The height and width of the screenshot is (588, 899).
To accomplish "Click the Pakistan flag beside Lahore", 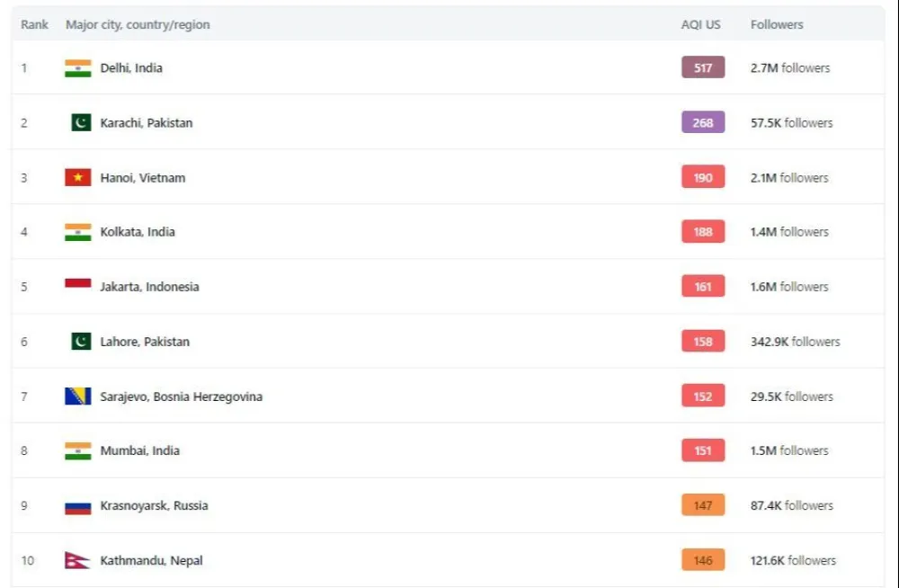I will (x=81, y=342).
